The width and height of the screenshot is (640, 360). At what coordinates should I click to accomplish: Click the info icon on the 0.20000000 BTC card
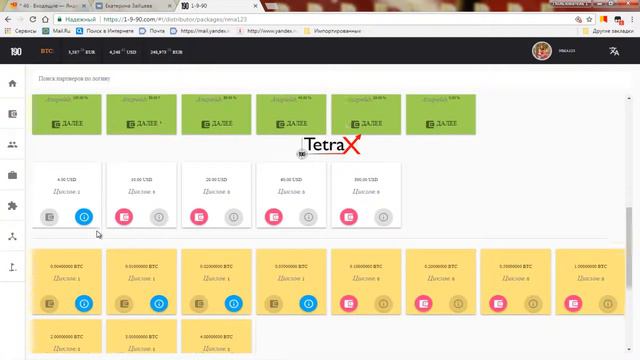[458, 304]
